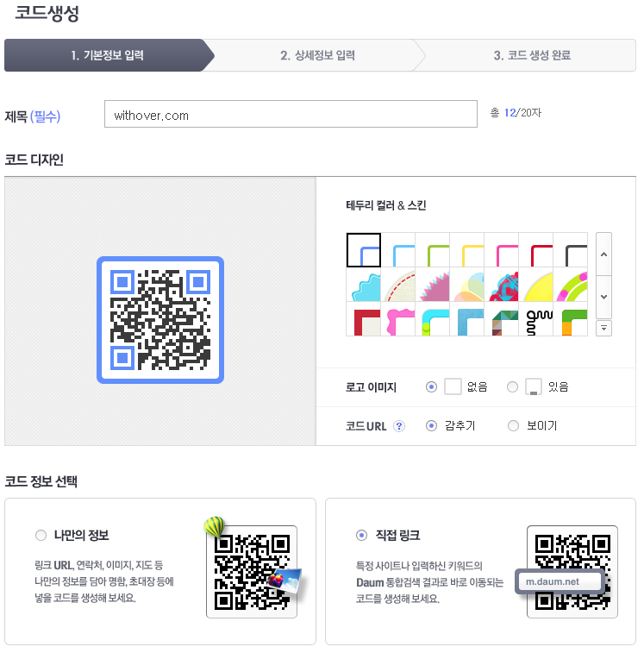
Task: Pick the dark gray border color swatch
Action: 571,250
